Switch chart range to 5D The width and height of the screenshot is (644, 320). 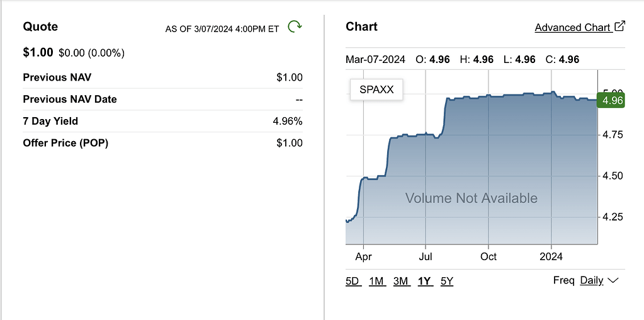[x=353, y=281]
